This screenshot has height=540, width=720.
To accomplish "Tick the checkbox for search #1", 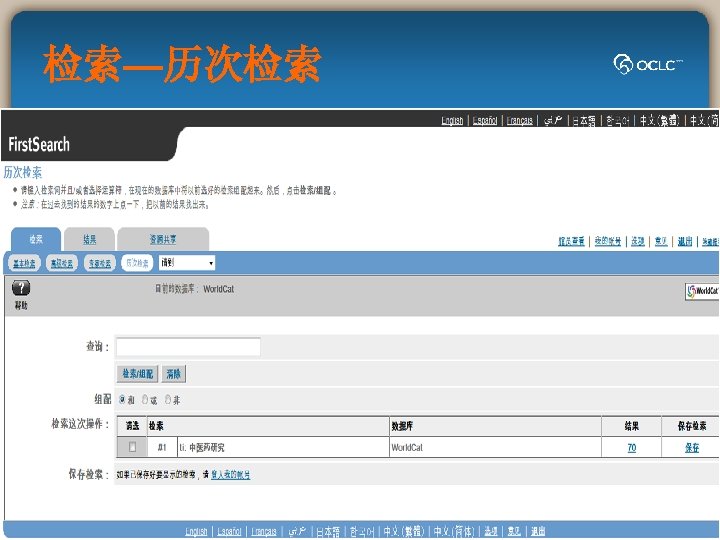I will 132,447.
